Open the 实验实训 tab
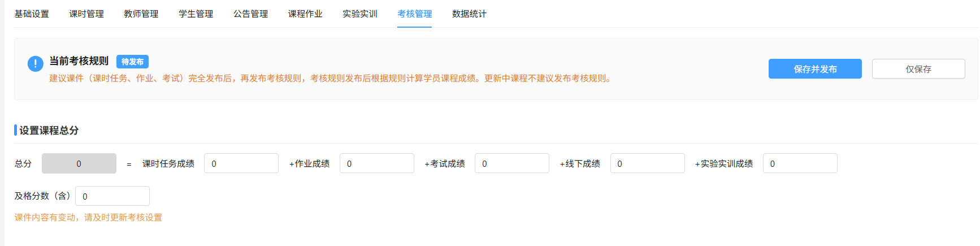 (x=360, y=14)
